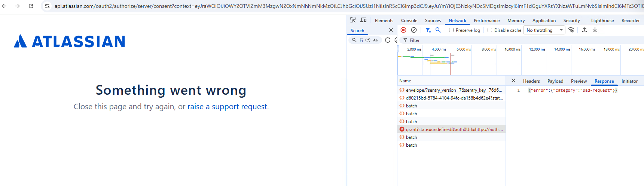Click the Name column header
644x186 pixels.
pos(451,81)
